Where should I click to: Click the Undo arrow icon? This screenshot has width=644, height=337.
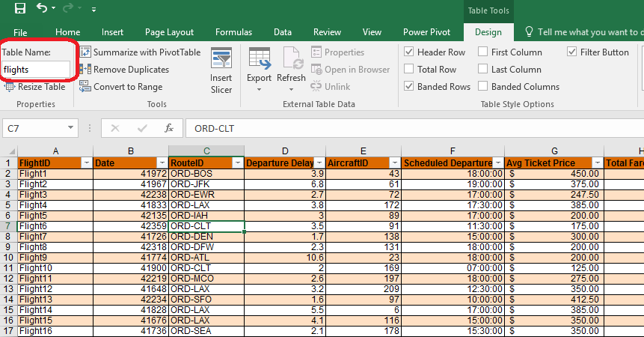[x=41, y=9]
